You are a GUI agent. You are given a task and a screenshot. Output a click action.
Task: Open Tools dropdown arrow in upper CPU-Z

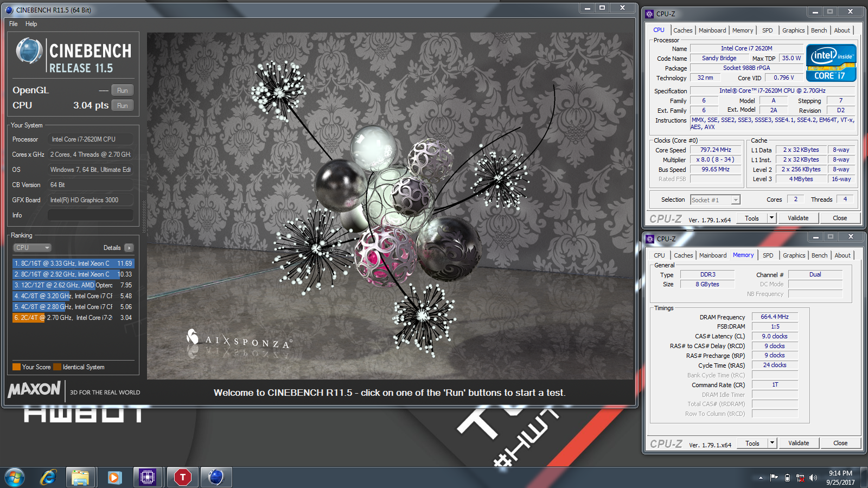tap(772, 219)
